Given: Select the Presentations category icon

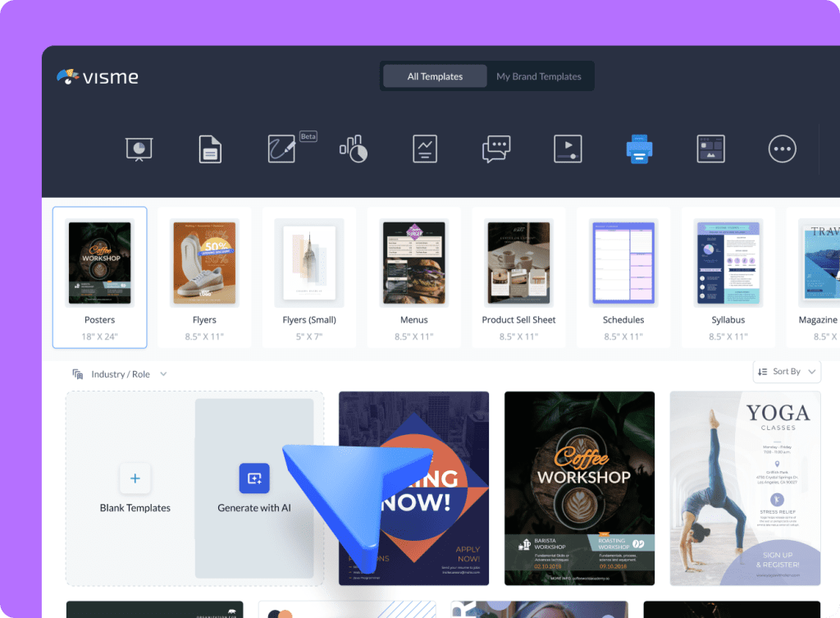Looking at the screenshot, I should pyautogui.click(x=139, y=149).
